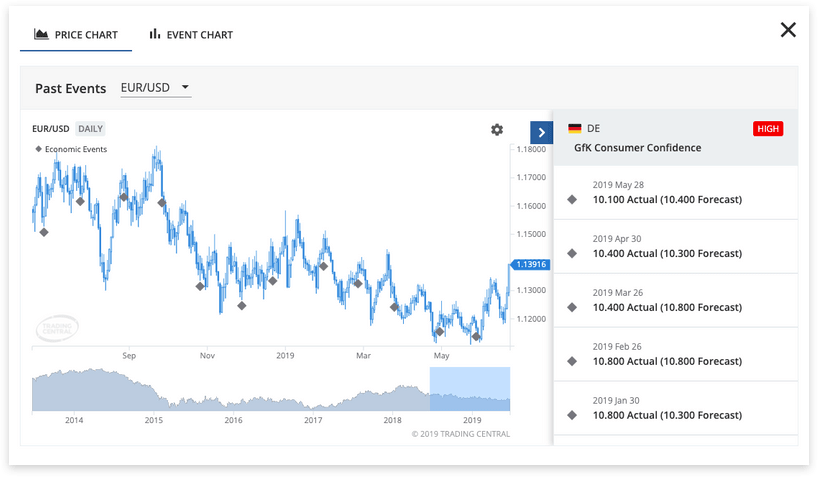Collapse events panel with blue arrow button

pyautogui.click(x=541, y=133)
